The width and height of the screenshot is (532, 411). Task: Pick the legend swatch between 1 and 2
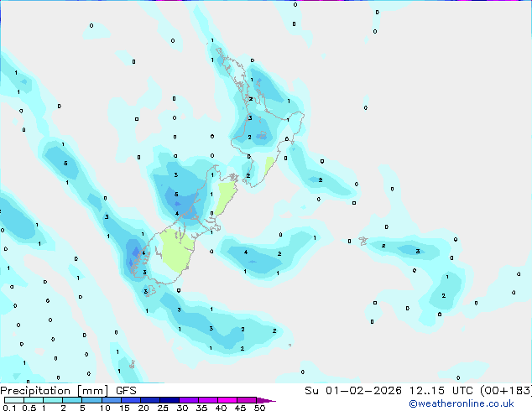(53, 400)
